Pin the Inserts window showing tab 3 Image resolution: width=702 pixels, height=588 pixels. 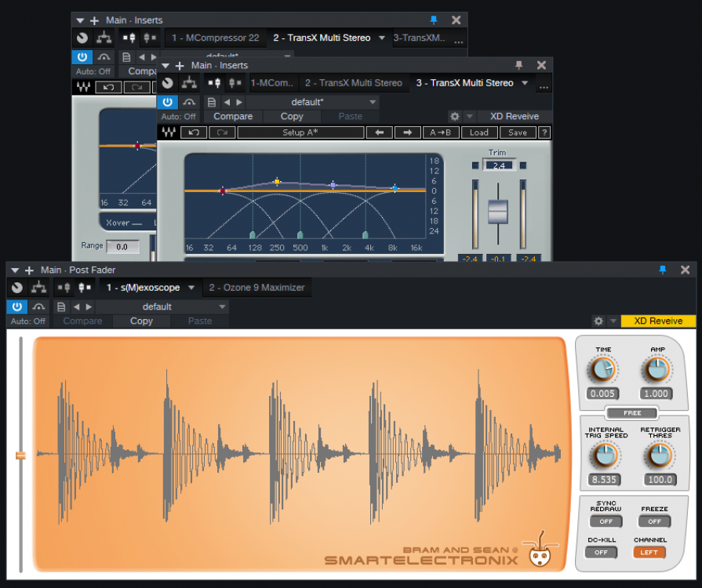pos(519,65)
